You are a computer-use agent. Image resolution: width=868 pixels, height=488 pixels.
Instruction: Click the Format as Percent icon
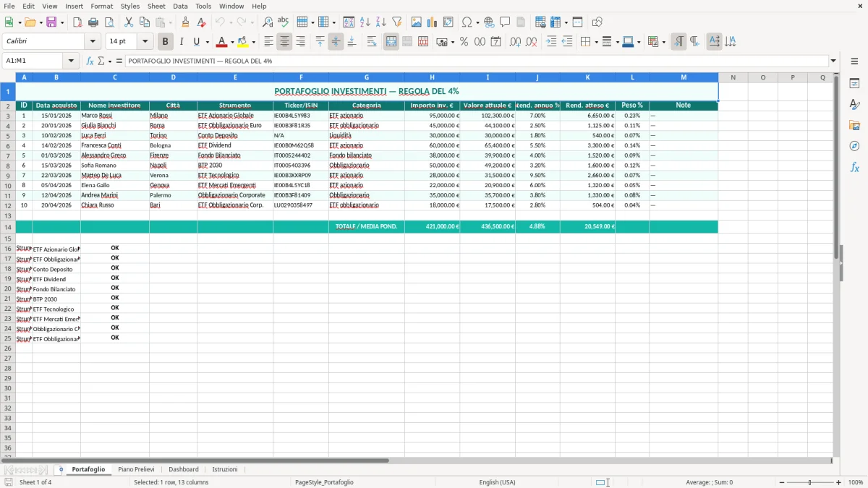tap(464, 42)
